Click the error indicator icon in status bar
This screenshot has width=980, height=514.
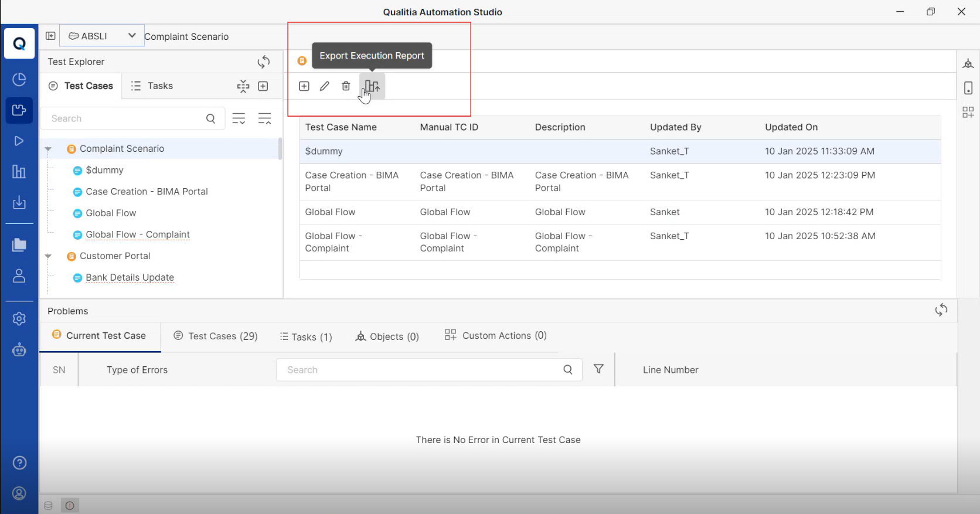tap(70, 505)
